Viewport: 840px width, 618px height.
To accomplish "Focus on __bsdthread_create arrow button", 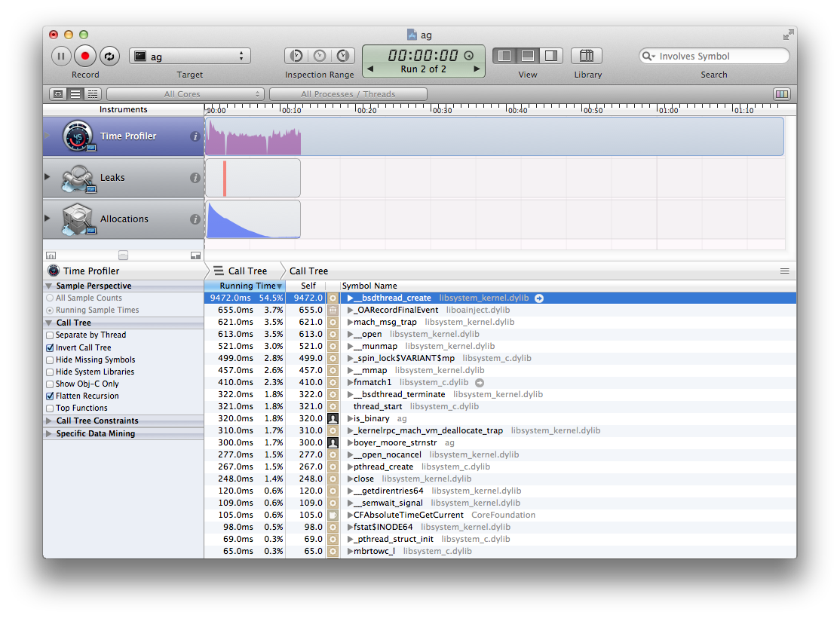I will 539,298.
